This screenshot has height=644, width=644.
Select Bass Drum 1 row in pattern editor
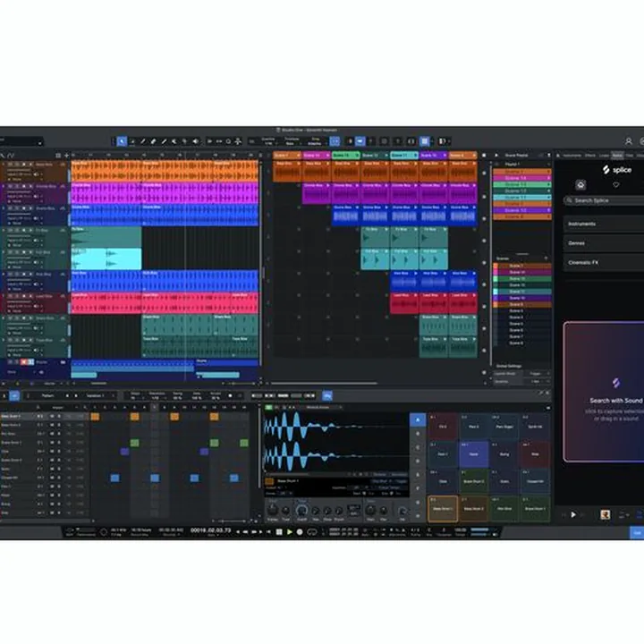point(45,417)
